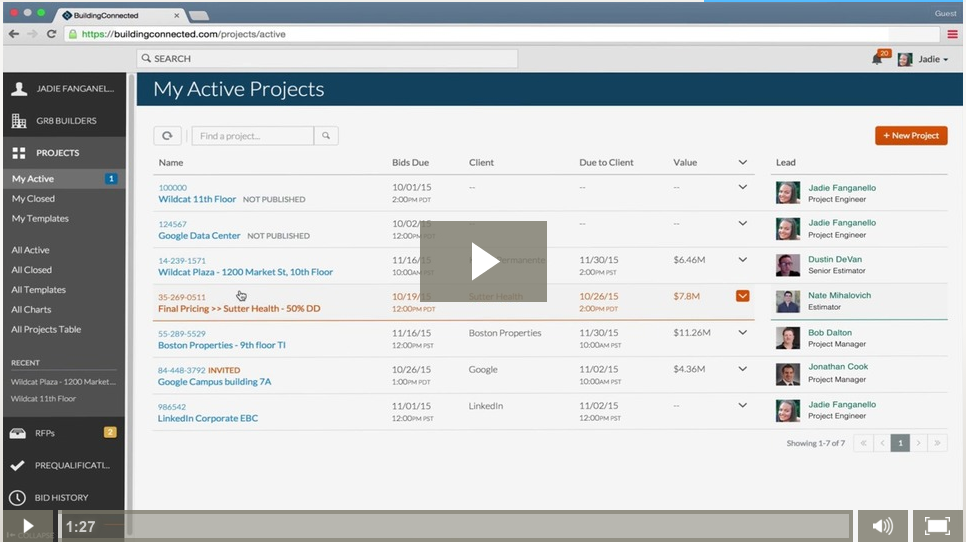The image size is (966, 542).
Task: Click Dustin DeVan's photo thumbnail
Action: tap(788, 265)
